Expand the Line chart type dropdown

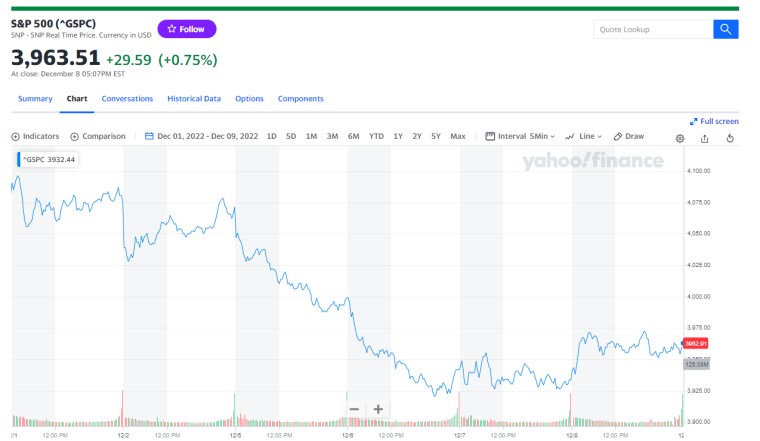[x=584, y=136]
